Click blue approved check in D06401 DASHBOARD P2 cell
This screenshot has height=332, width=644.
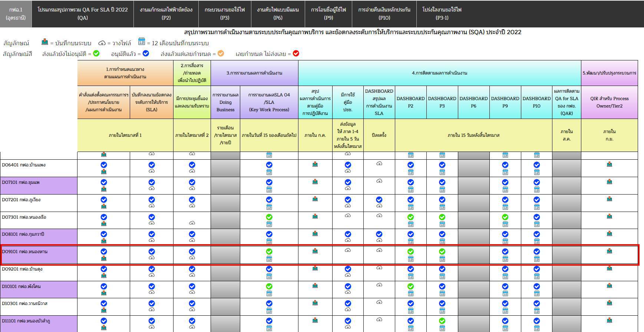tap(410, 165)
